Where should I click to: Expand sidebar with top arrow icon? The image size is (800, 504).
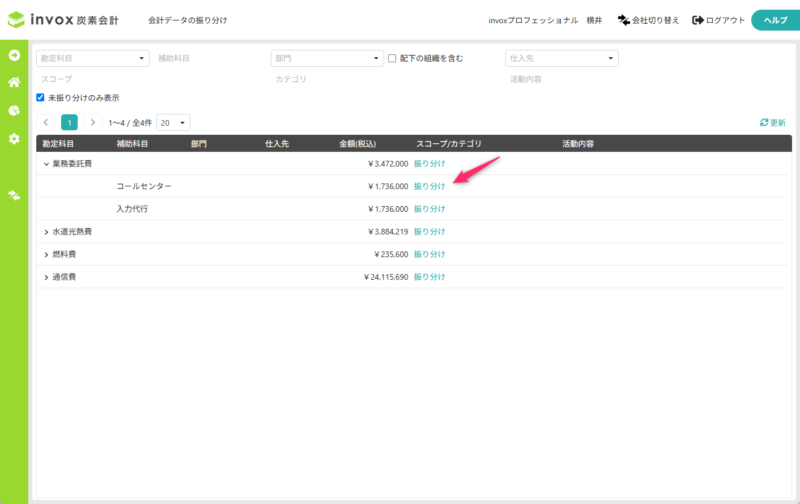coord(14,54)
